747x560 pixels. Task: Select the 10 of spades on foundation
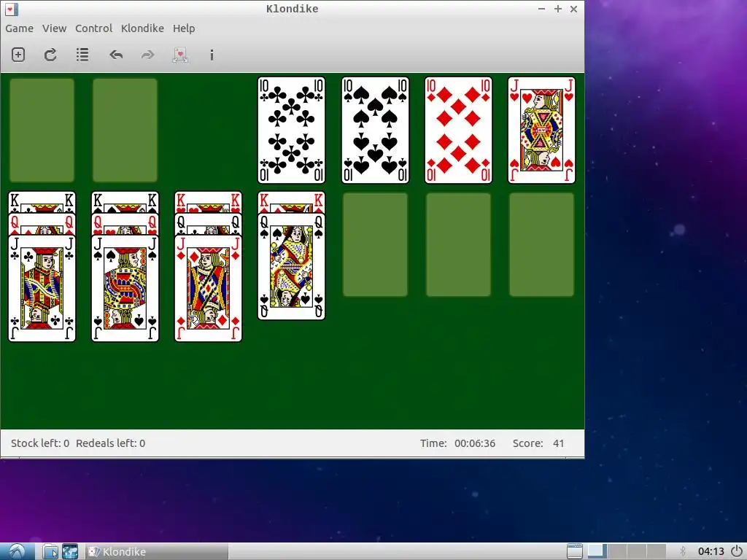pyautogui.click(x=375, y=130)
